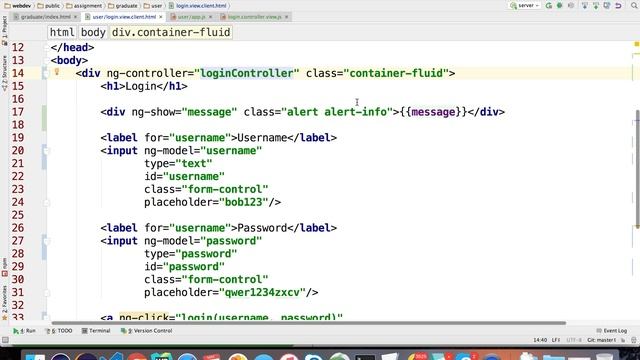Collapse the div block fold on line 14
Viewport: 640px width, 360px height.
46,73
